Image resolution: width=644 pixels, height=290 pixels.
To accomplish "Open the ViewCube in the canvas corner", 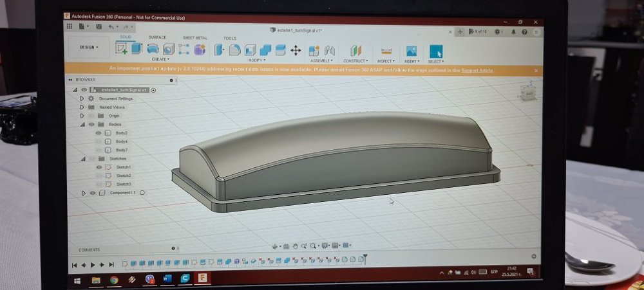I will coord(529,93).
